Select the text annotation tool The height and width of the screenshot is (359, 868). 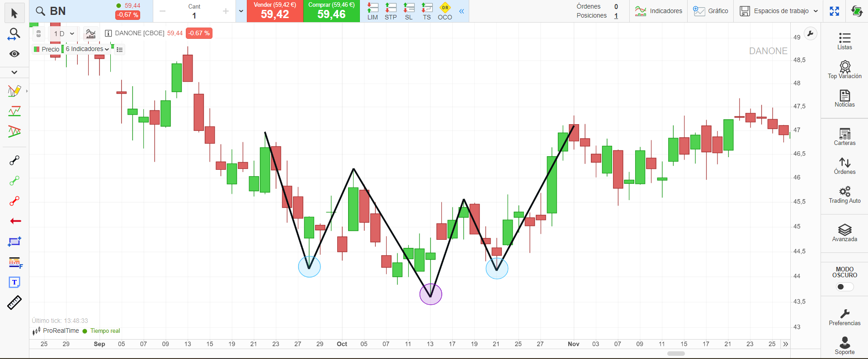(x=14, y=282)
